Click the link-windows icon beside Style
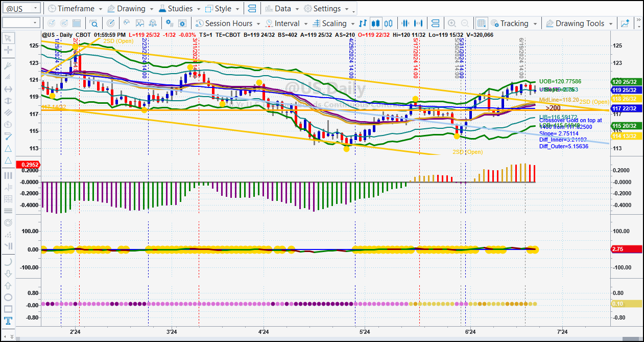 click(251, 9)
